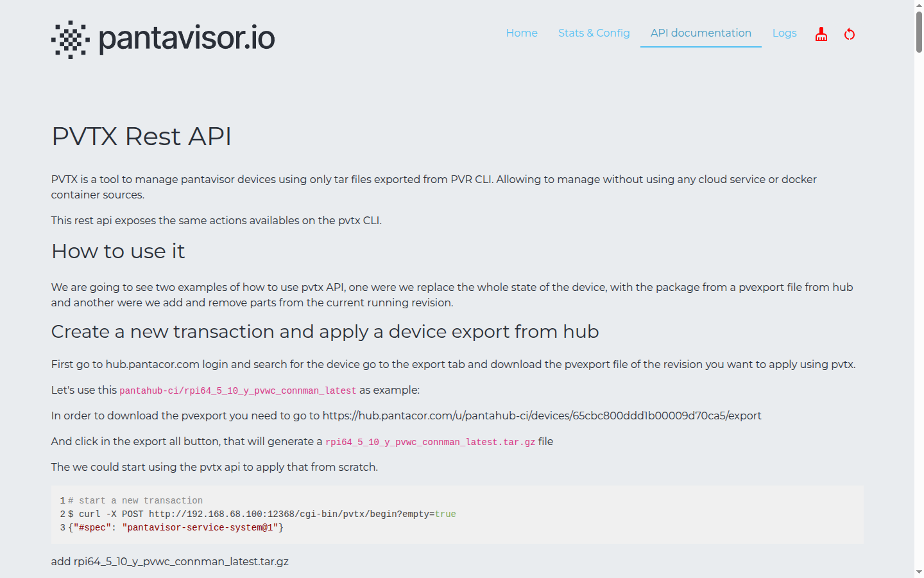Select the API documentation tab
Screen dimensions: 924x578
click(x=701, y=33)
